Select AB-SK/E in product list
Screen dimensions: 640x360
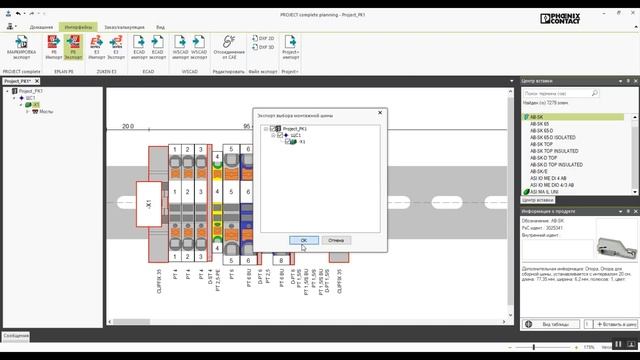click(538, 171)
